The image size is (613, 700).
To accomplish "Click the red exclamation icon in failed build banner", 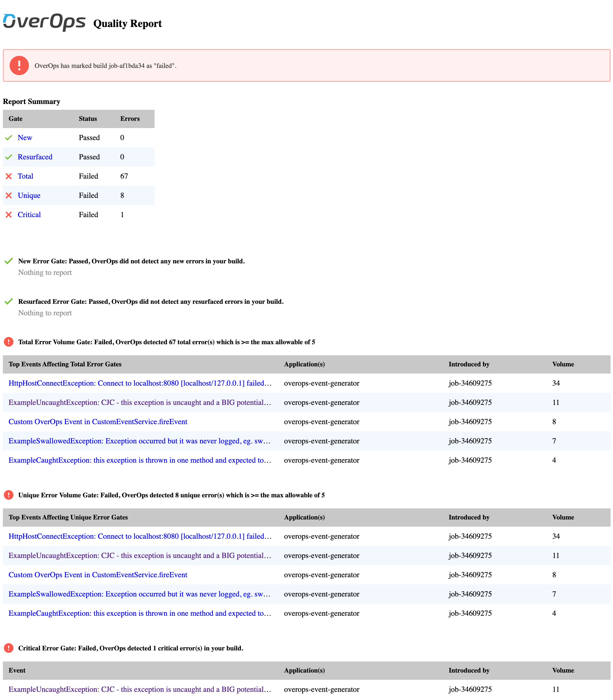I will [19, 65].
